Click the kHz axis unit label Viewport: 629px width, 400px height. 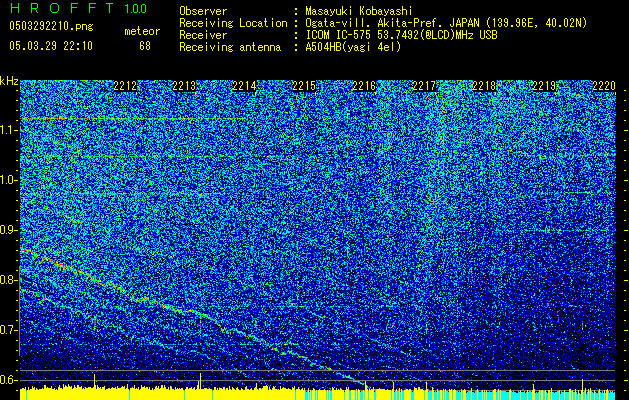[x=9, y=81]
